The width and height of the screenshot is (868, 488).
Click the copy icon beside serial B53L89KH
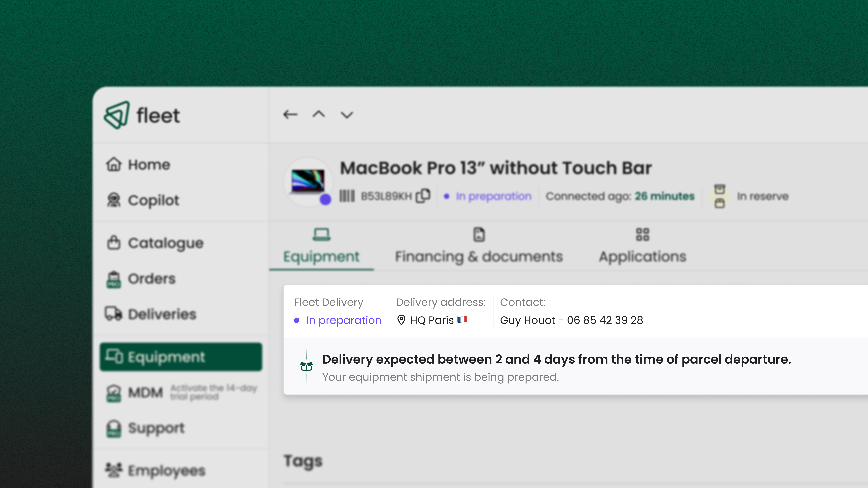pos(424,196)
